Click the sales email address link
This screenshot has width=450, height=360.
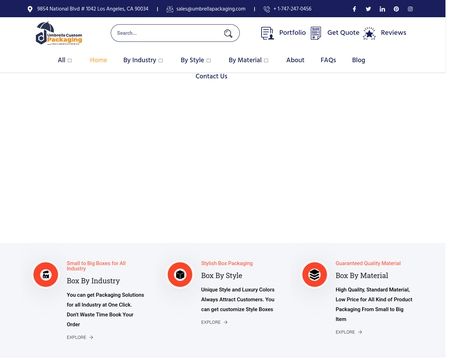211,9
